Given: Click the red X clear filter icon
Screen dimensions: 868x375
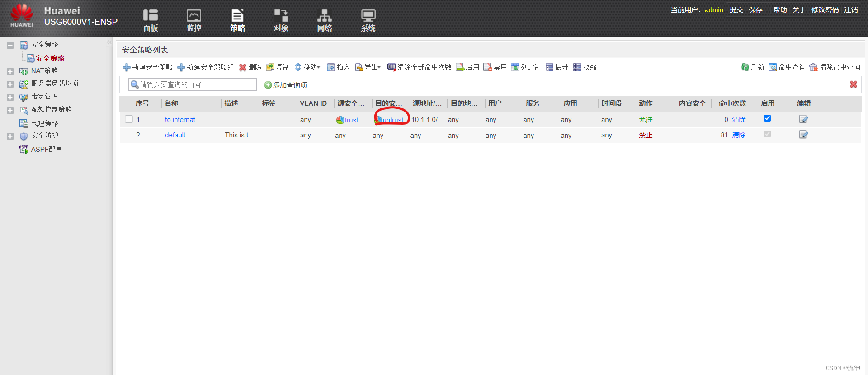Looking at the screenshot, I should [853, 84].
